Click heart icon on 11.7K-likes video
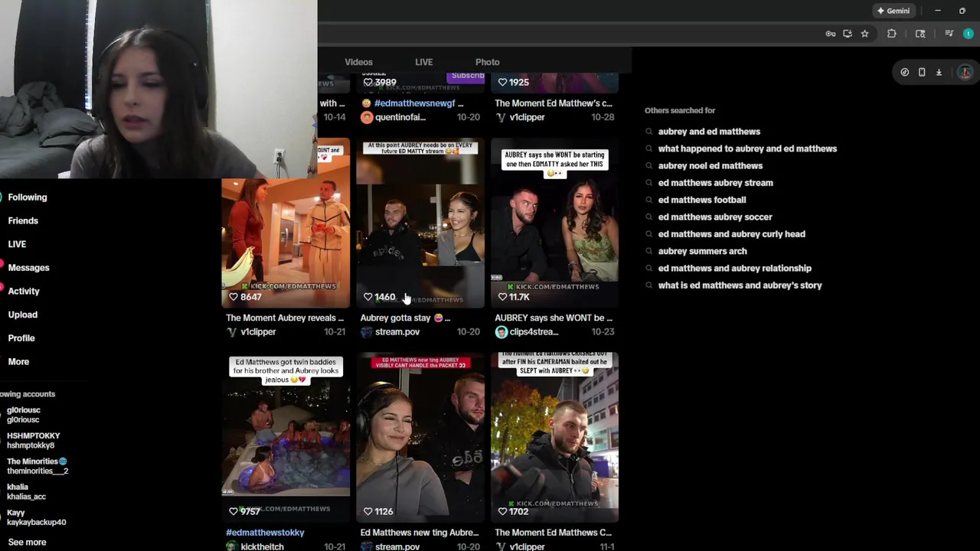 pyautogui.click(x=502, y=297)
